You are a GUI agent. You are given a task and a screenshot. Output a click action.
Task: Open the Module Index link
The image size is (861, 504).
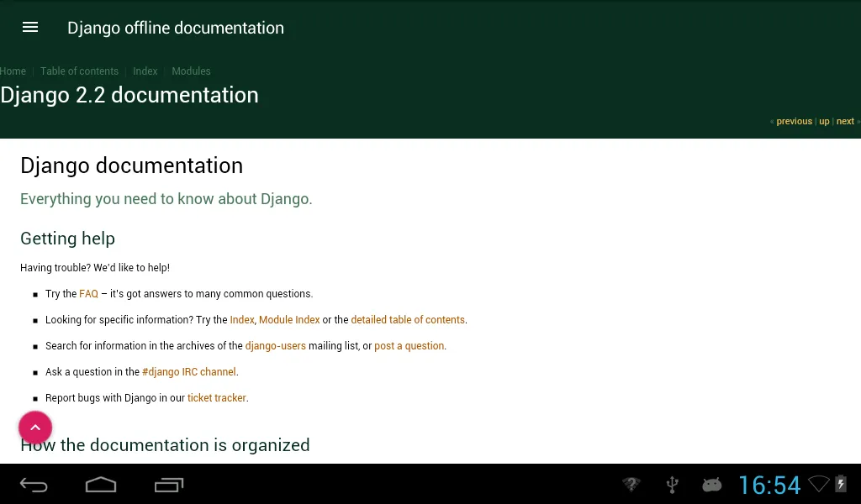(289, 320)
